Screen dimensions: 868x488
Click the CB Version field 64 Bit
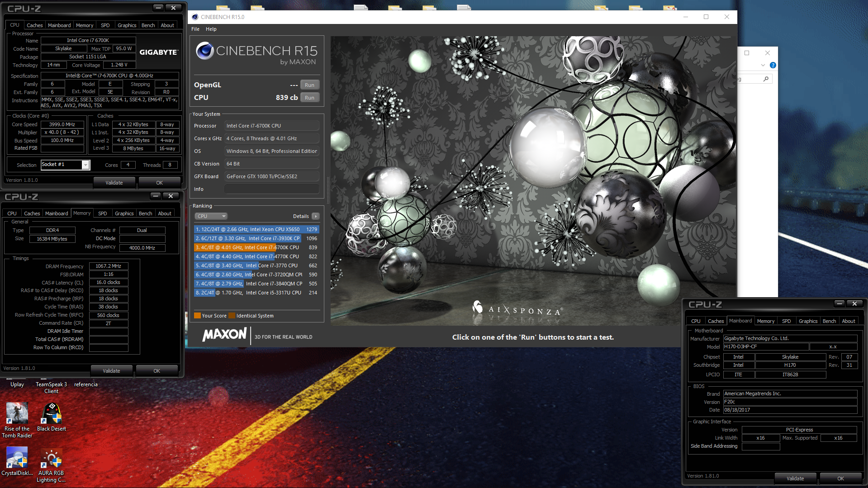tap(272, 164)
